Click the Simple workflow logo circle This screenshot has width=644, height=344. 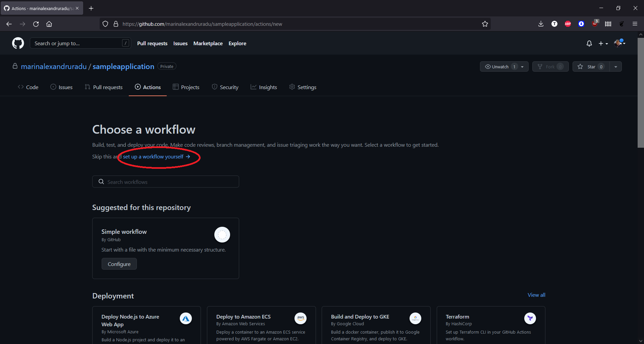coord(222,234)
